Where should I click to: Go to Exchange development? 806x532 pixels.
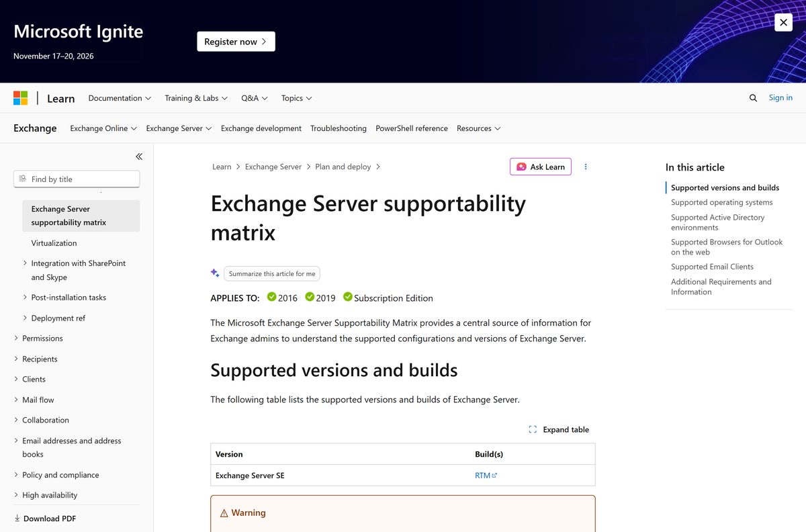pos(261,128)
